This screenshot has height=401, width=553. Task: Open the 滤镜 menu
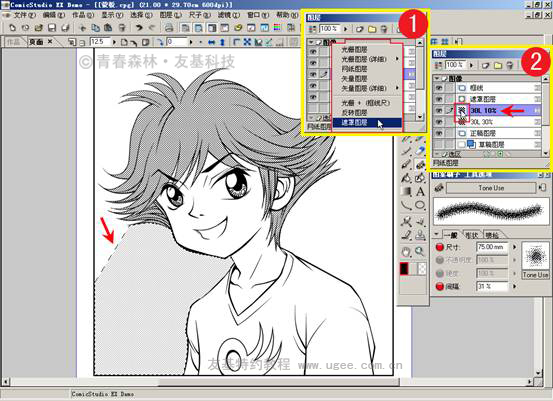pyautogui.click(x=229, y=15)
